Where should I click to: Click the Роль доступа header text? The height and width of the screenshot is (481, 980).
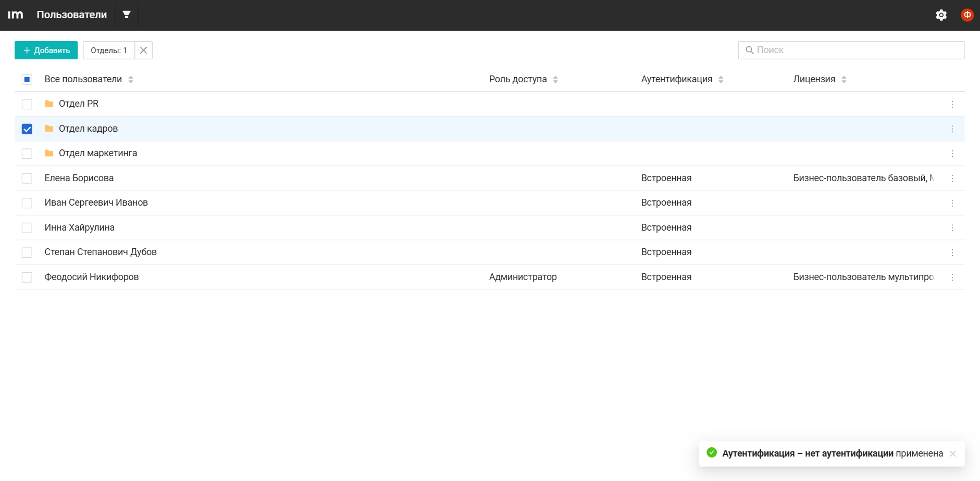[x=518, y=79]
